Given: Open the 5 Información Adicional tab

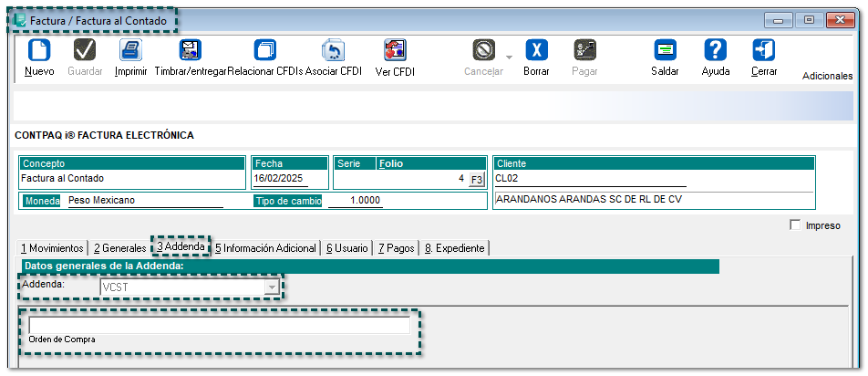Looking at the screenshot, I should coord(265,248).
